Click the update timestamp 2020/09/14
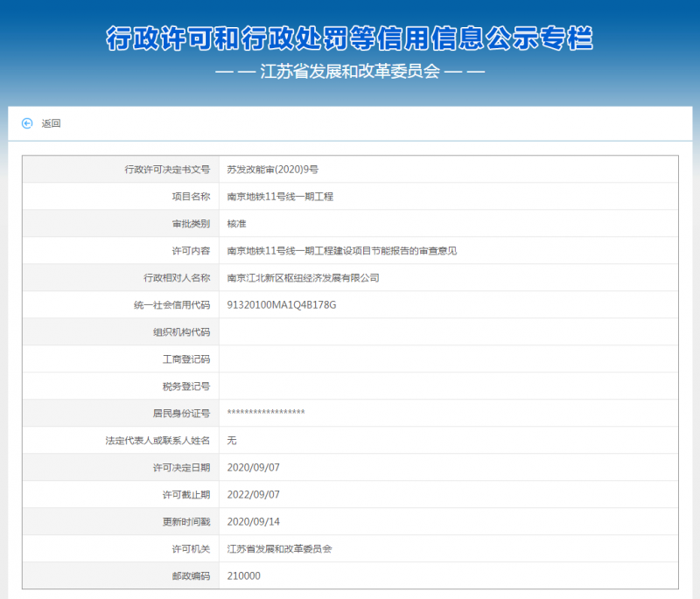 253,522
